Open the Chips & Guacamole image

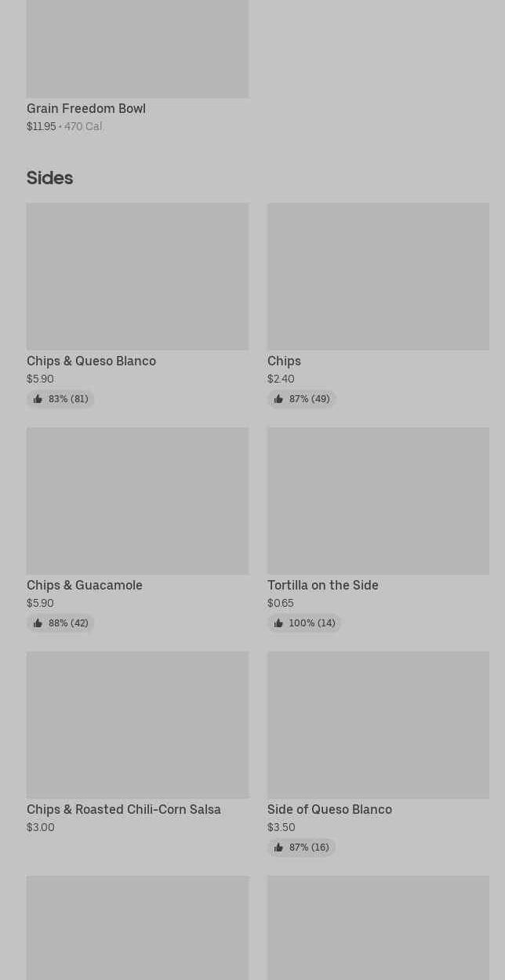click(137, 501)
